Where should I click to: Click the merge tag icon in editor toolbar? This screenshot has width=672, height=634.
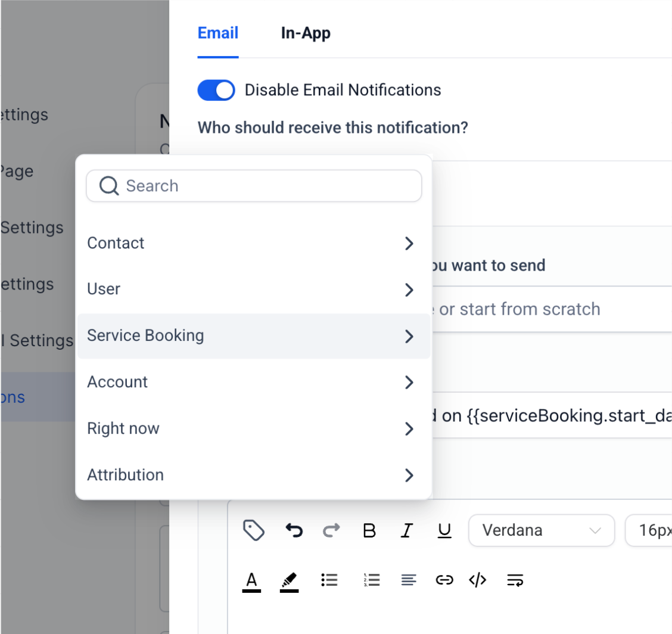[253, 530]
